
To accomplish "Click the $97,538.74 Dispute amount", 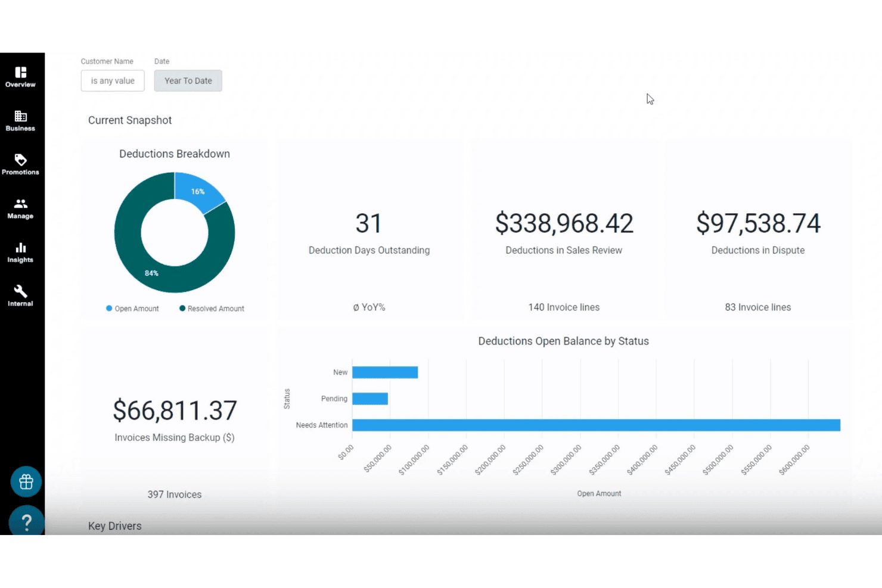I will tap(758, 223).
